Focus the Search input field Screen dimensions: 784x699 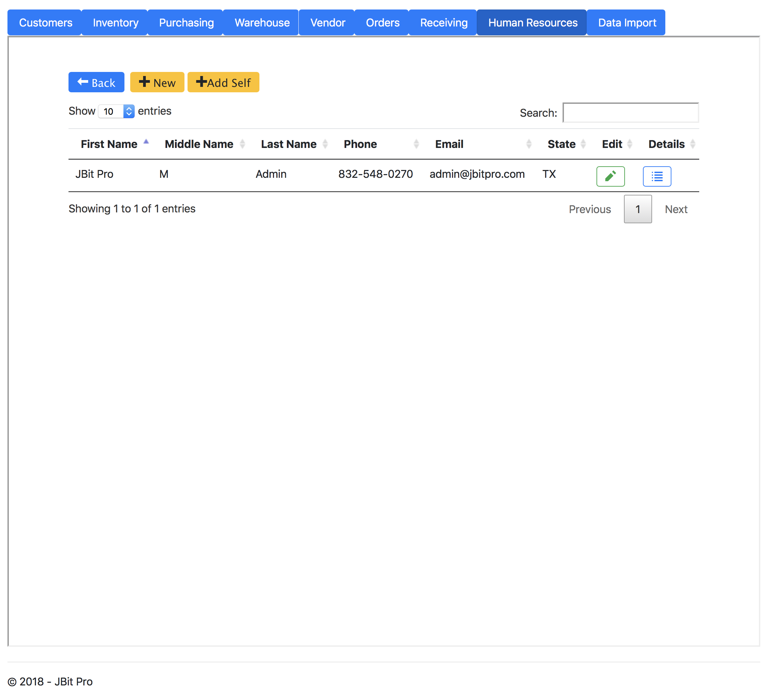[x=630, y=113]
